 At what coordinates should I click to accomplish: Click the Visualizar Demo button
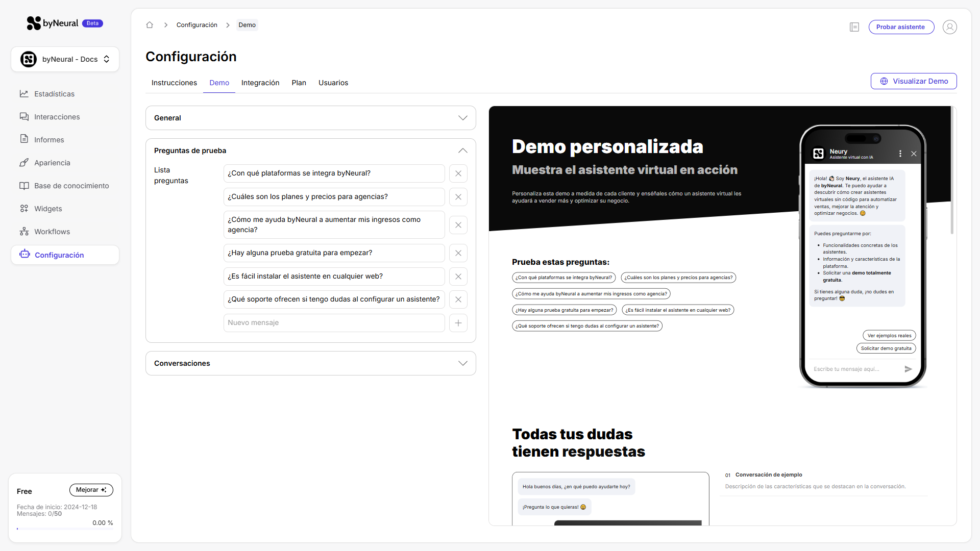[x=914, y=81]
